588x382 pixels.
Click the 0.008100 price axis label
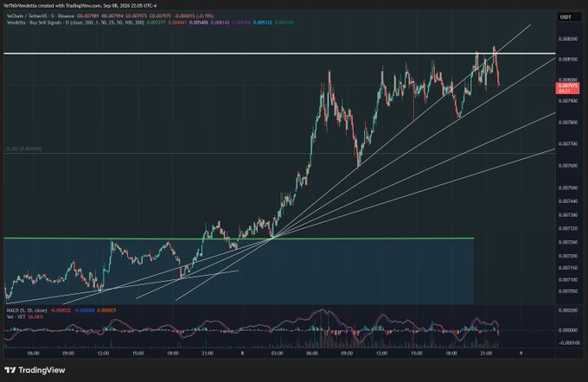click(567, 60)
